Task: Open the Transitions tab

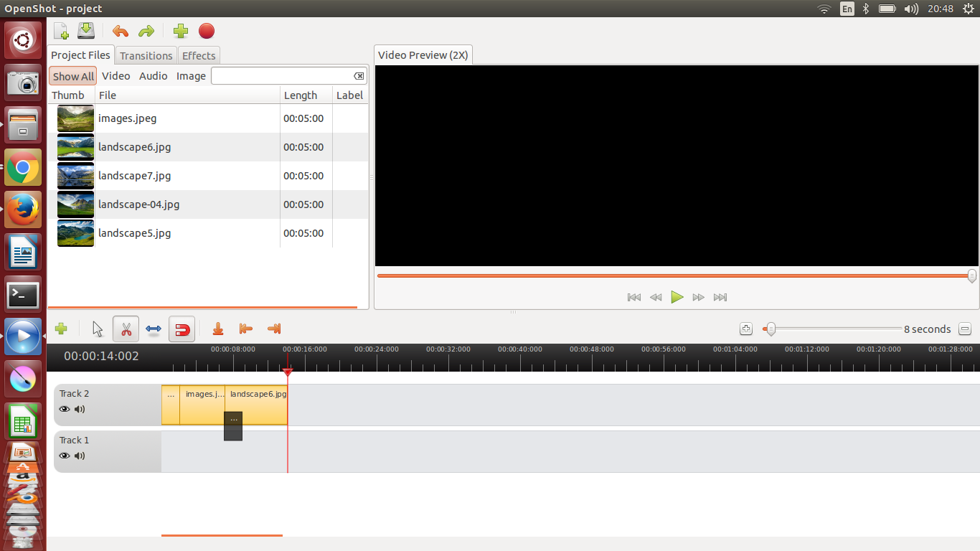Action: click(x=146, y=56)
